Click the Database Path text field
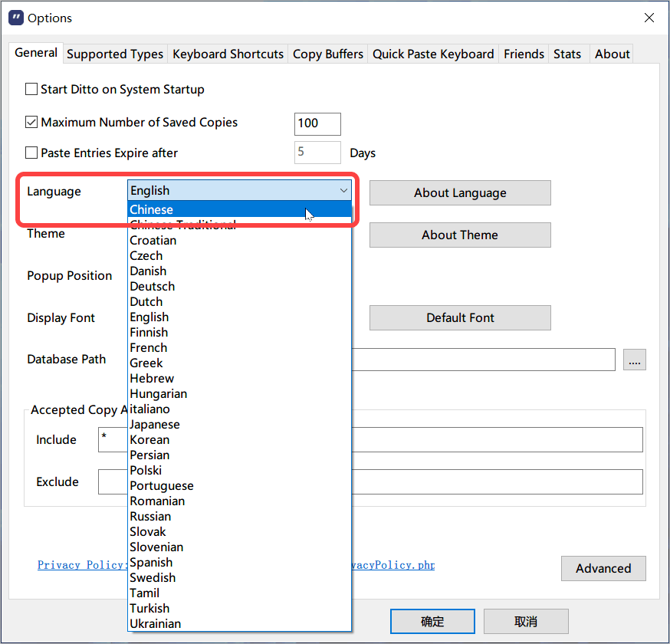This screenshot has width=670, height=644. (x=483, y=360)
